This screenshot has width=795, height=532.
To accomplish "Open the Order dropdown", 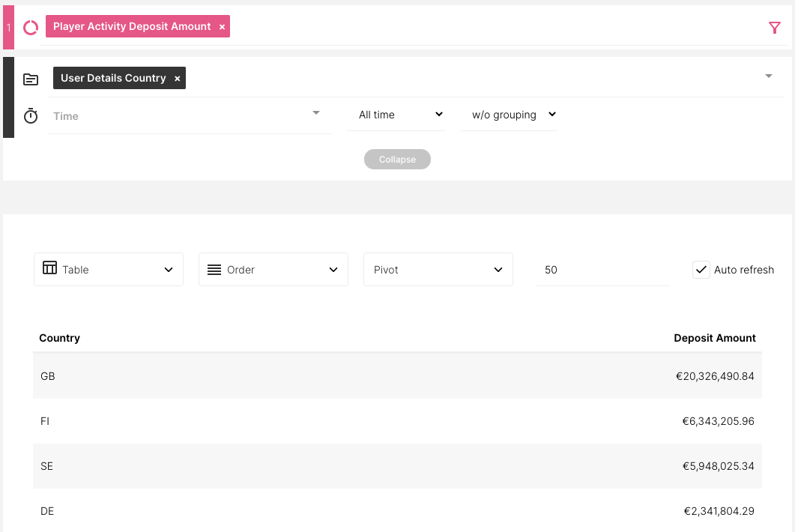I will click(x=273, y=269).
